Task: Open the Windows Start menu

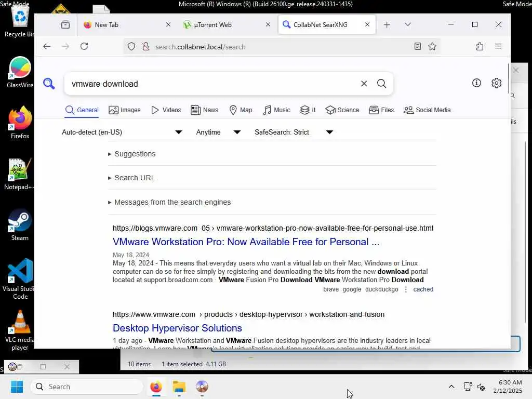Action: pos(17,387)
